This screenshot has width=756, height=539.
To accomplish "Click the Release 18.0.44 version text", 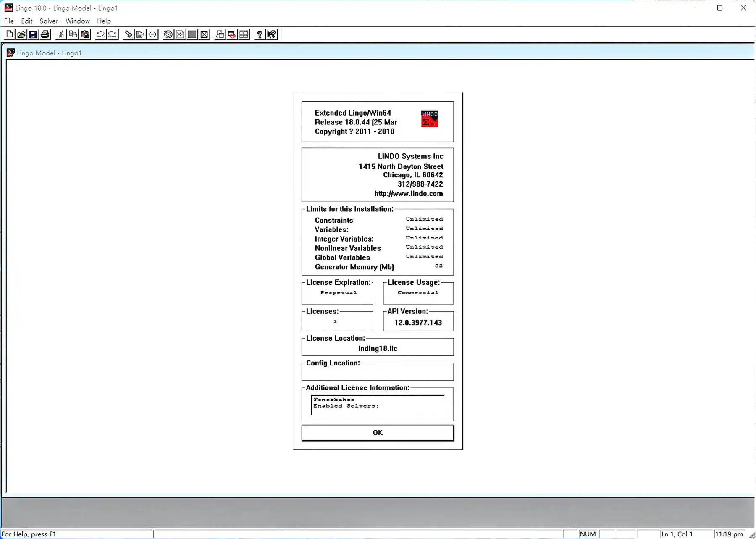I will [x=356, y=122].
